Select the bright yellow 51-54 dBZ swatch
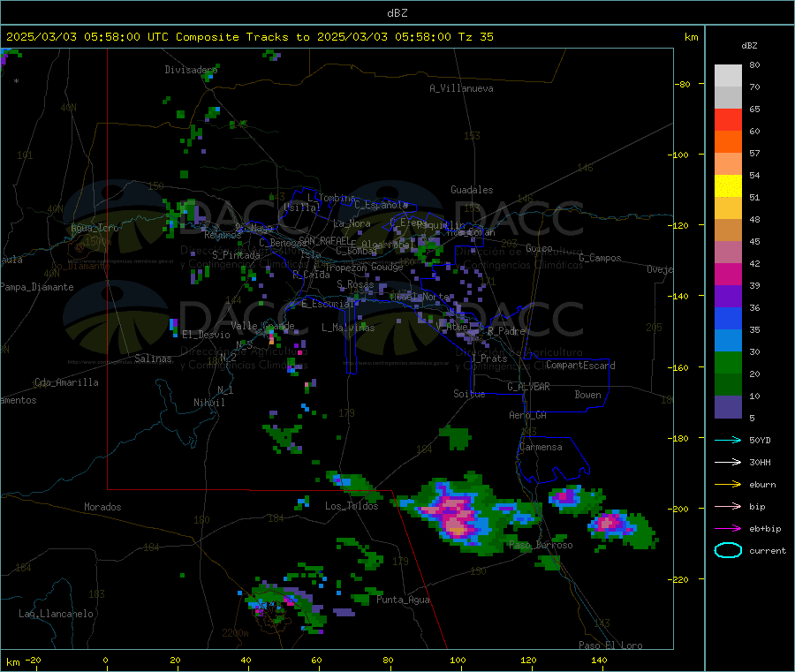 [x=728, y=186]
